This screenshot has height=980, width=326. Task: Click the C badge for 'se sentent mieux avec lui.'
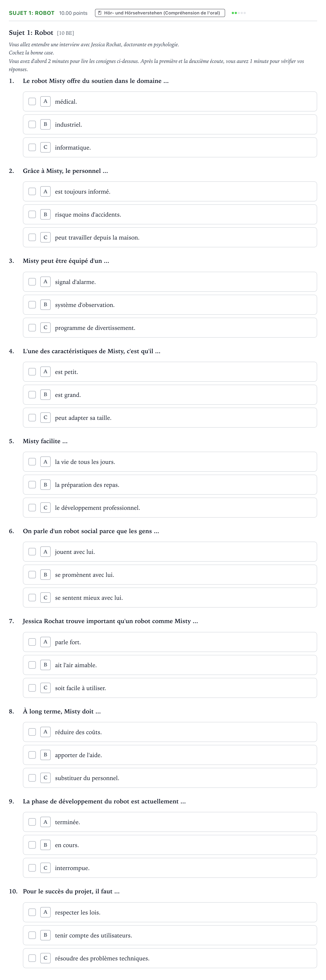[x=45, y=598]
